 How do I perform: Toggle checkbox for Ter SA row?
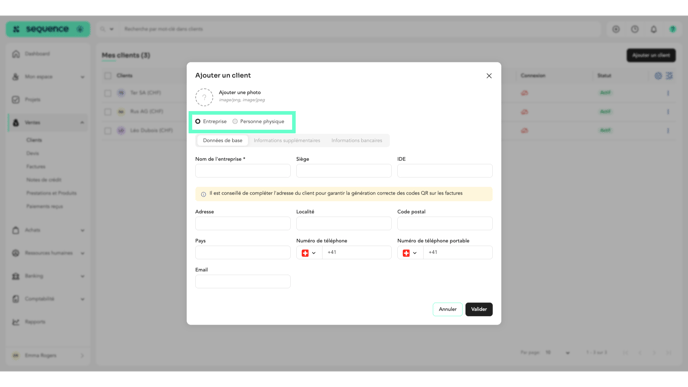click(108, 93)
